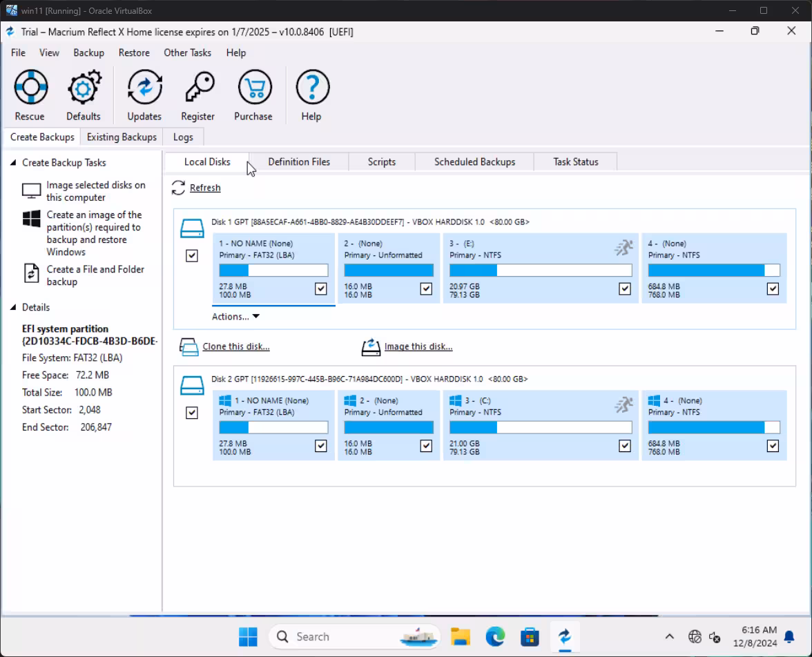This screenshot has width=812, height=657.
Task: Open File Explorer from the taskbar
Action: click(460, 637)
